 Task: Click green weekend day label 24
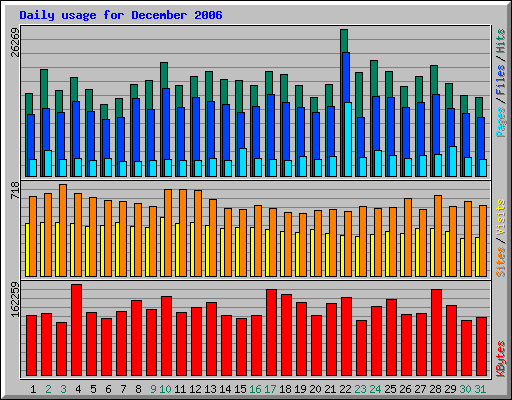point(375,389)
